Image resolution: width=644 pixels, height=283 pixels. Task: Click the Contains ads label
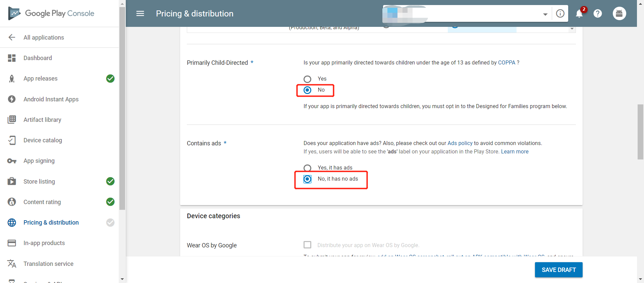204,143
